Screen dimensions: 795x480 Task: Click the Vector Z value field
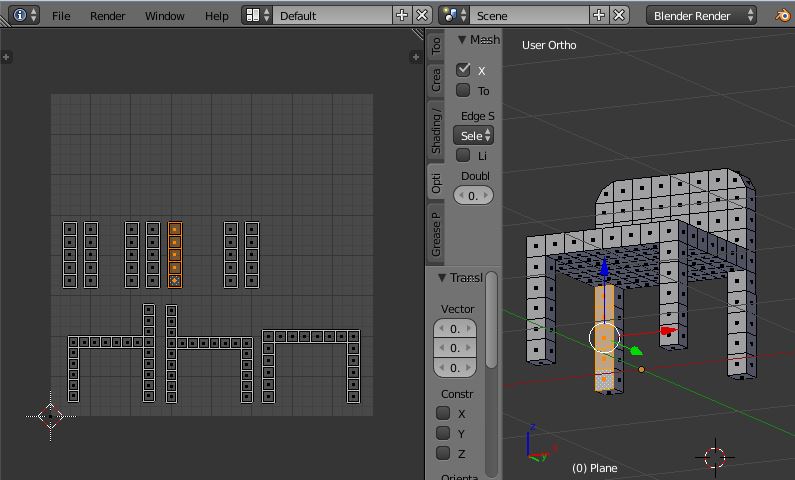pyautogui.click(x=455, y=367)
